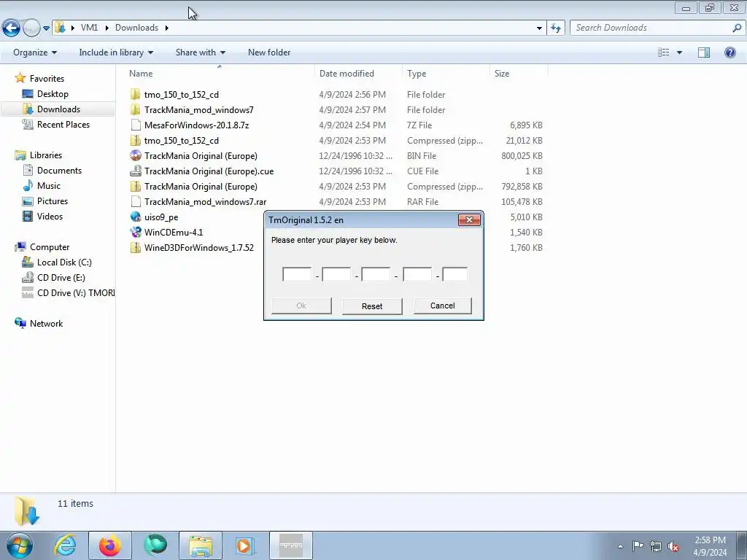Click Reset in TmOriginal dialog
This screenshot has width=747, height=560.
click(x=372, y=306)
